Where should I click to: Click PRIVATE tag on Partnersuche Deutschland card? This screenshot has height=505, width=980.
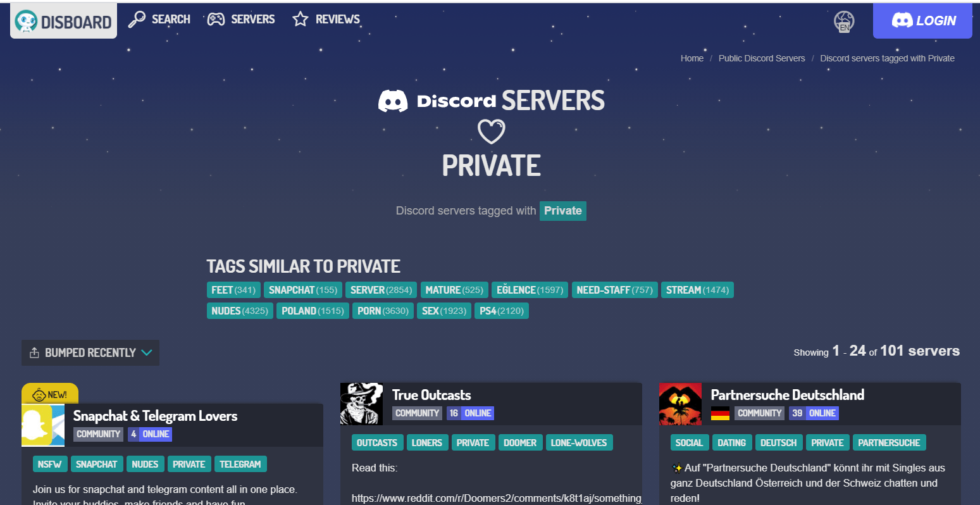(x=828, y=442)
